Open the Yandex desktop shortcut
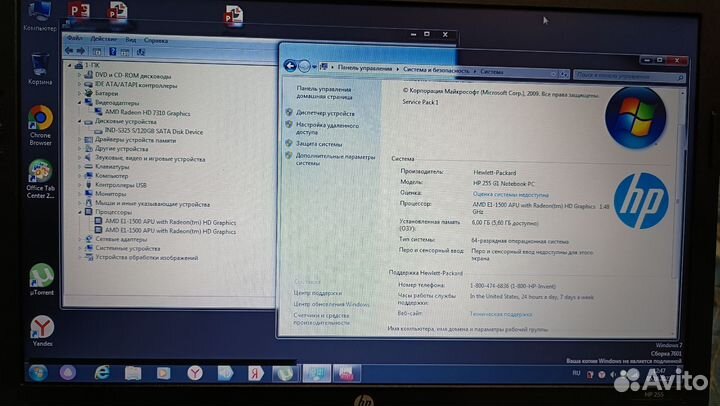Image resolution: width=720 pixels, height=406 pixels. click(42, 331)
